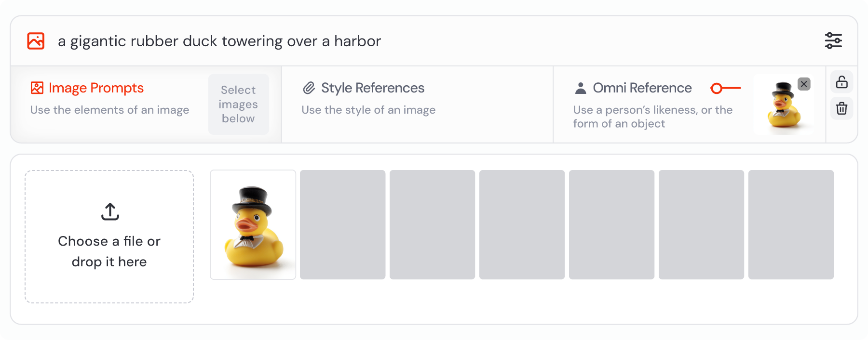Select the first empty gray image slot
Viewport: 868px width, 340px height.
[x=342, y=224]
